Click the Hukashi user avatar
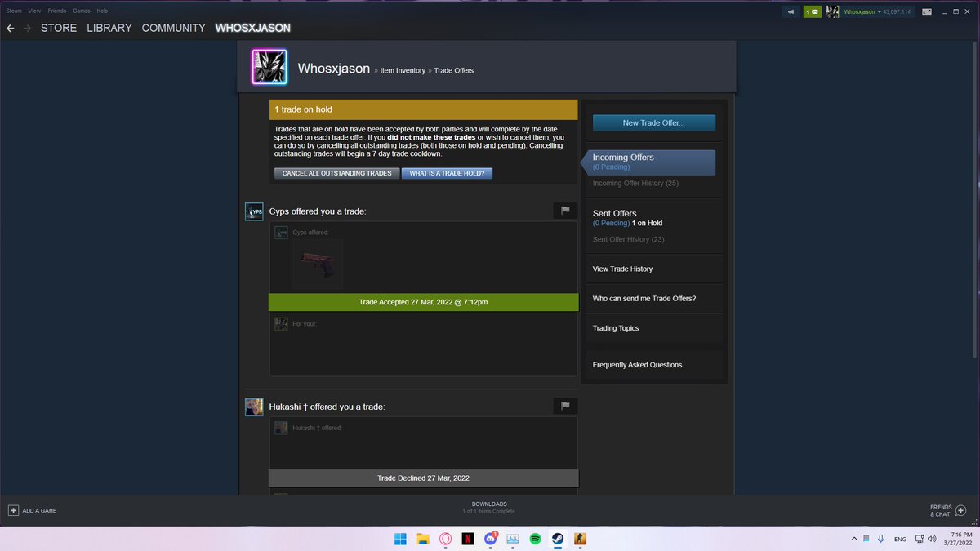Viewport: 980px width, 551px height. (x=254, y=407)
